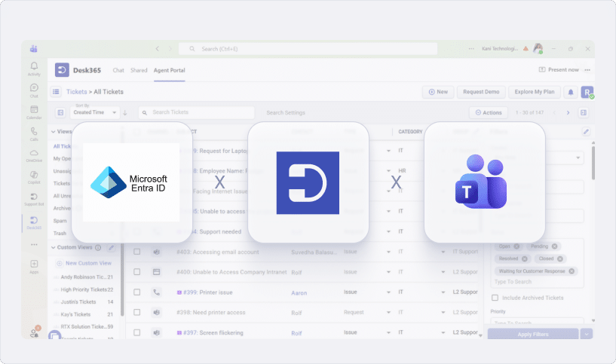This screenshot has height=364, width=616.
Task: Edit filters with pencil icon
Action: coord(586,132)
